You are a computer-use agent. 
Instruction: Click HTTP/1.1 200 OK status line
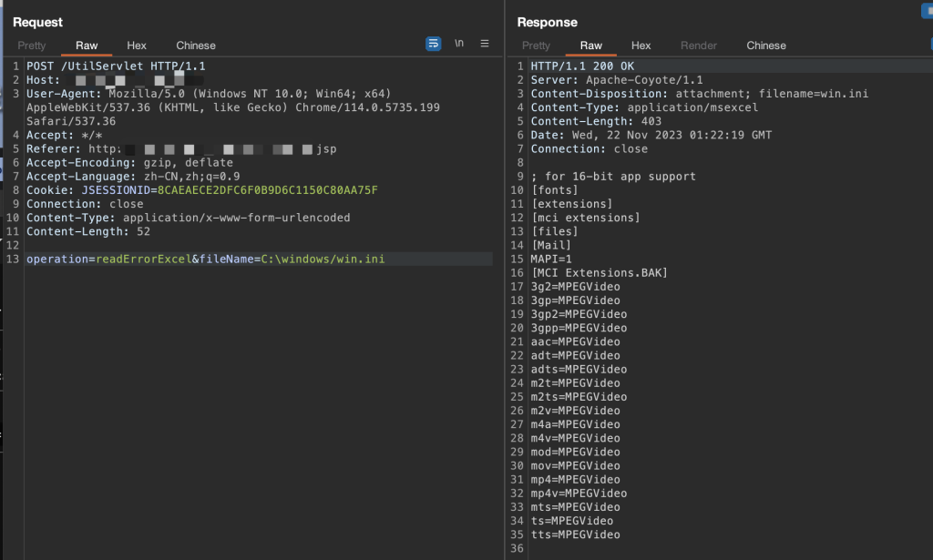click(582, 66)
